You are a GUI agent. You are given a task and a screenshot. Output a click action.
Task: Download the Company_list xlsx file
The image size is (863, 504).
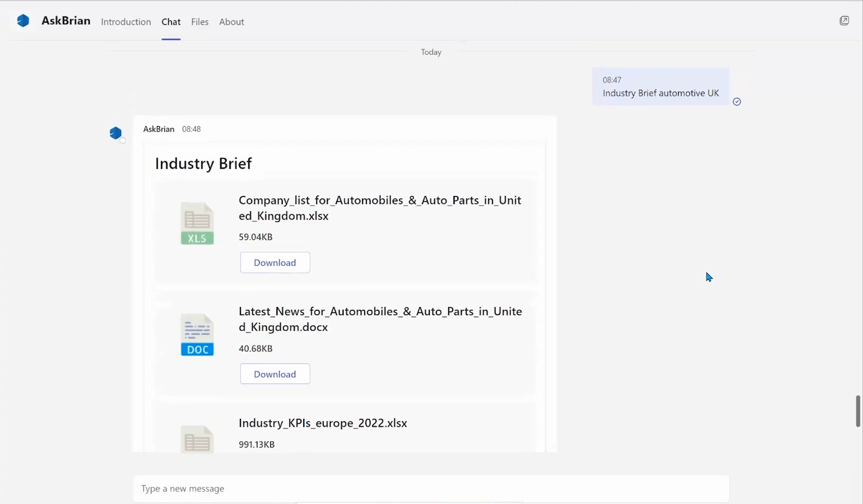pyautogui.click(x=275, y=262)
